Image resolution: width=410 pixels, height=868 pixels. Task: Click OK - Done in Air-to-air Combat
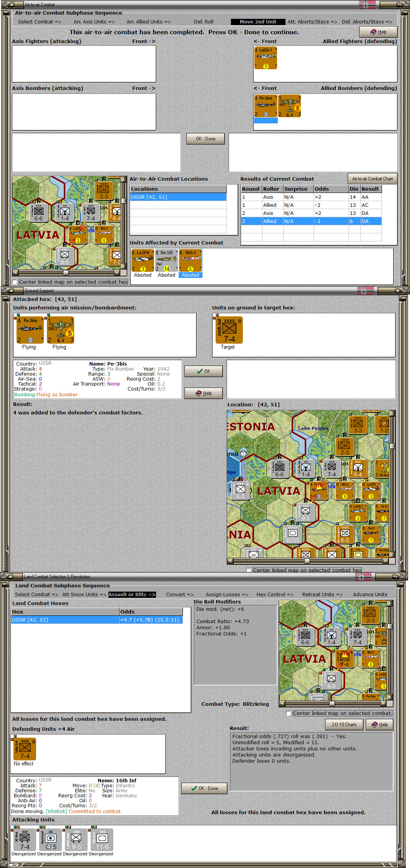tap(206, 139)
